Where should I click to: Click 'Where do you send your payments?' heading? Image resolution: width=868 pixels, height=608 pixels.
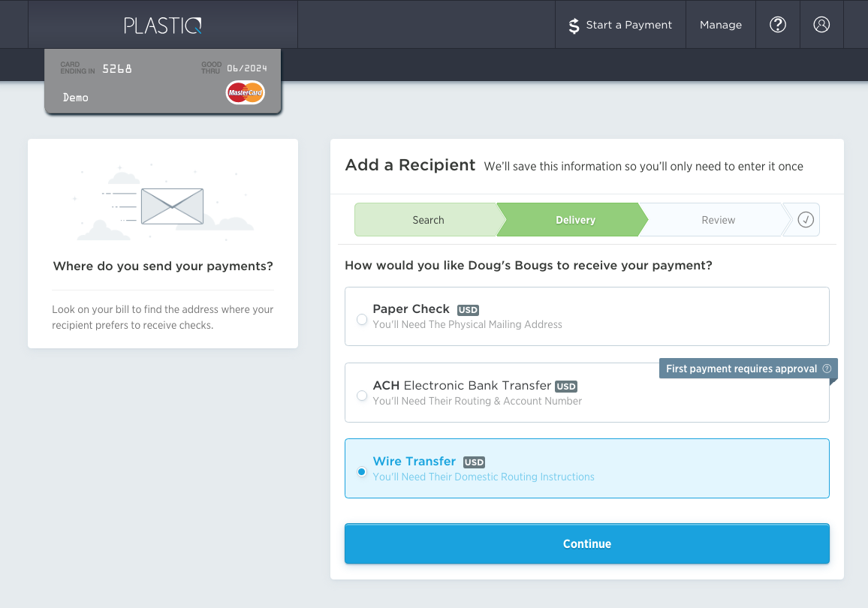[x=163, y=266]
